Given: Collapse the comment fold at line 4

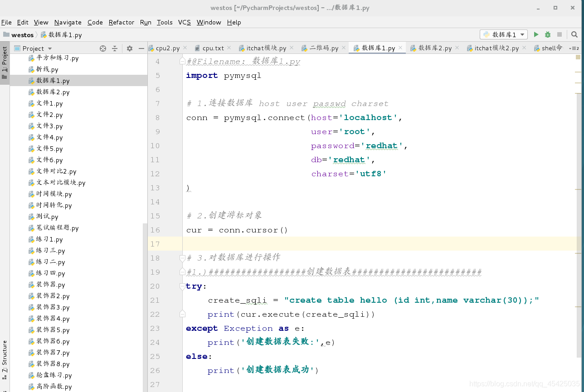Looking at the screenshot, I should point(182,61).
